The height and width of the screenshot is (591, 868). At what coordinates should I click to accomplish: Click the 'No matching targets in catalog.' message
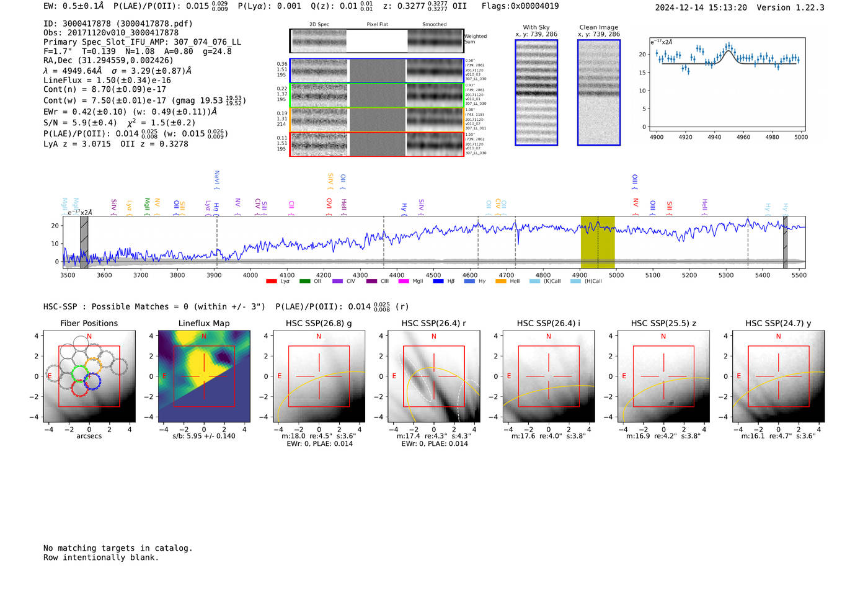pyautogui.click(x=118, y=548)
